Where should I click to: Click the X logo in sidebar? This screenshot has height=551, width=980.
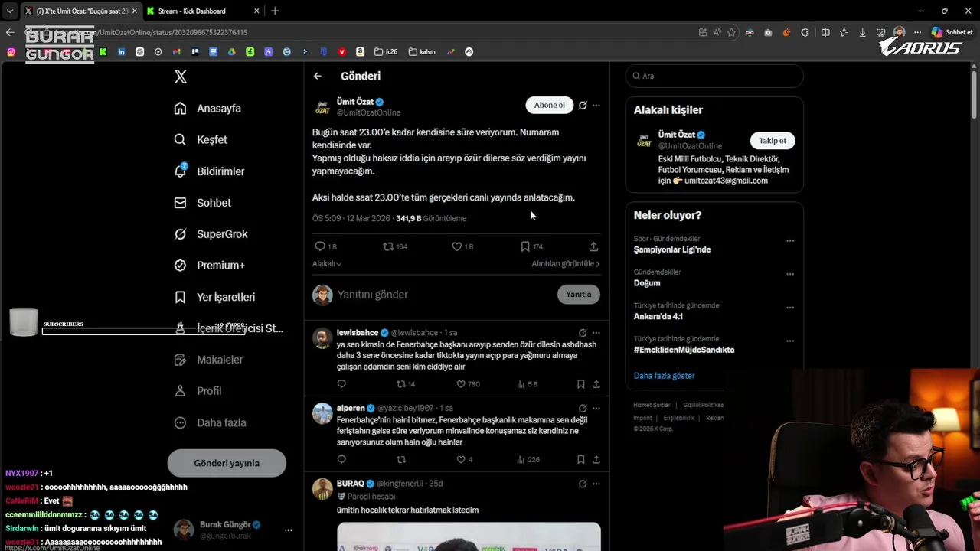[181, 77]
